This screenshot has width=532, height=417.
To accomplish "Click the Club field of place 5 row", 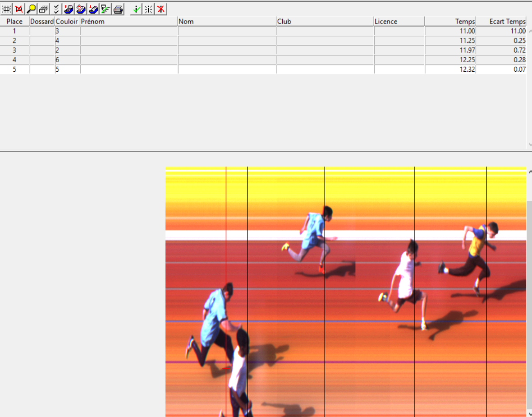I will (x=326, y=69).
